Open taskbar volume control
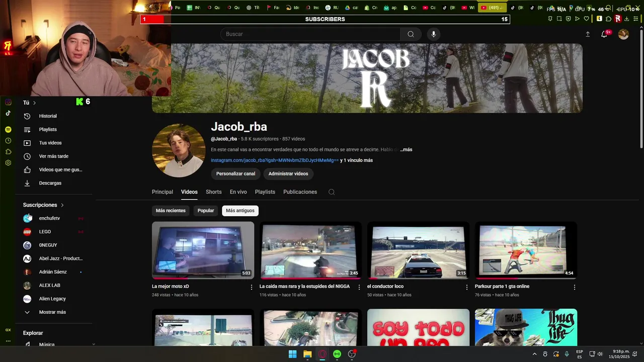This screenshot has width=644, height=362. click(x=600, y=354)
